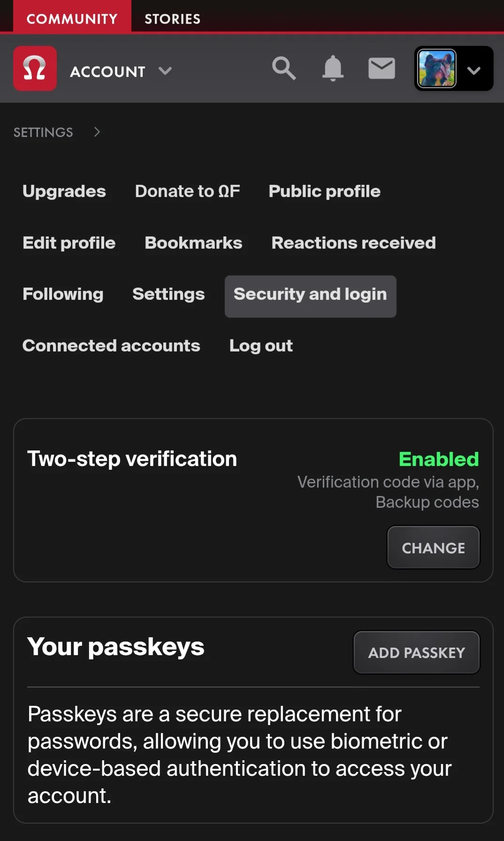Open the Upgrades menu item
Image resolution: width=504 pixels, height=841 pixels.
64,191
